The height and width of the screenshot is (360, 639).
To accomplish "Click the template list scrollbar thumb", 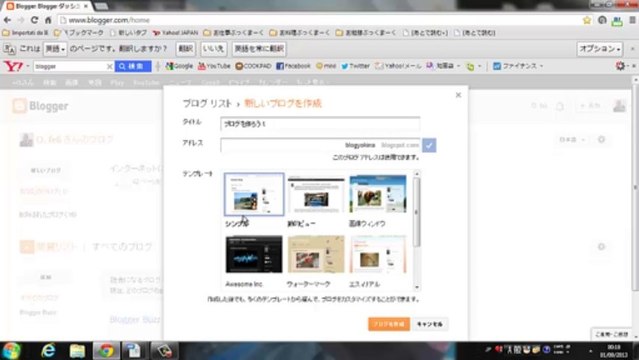I will coord(416,212).
